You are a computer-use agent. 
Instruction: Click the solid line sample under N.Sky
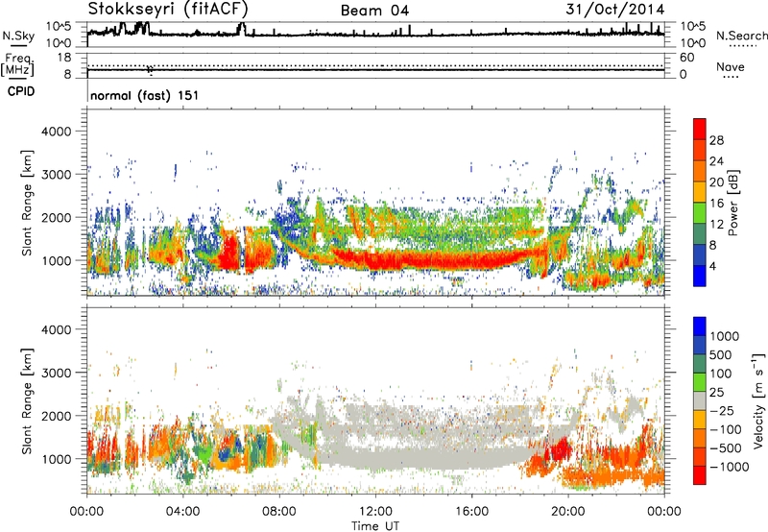pos(18,45)
